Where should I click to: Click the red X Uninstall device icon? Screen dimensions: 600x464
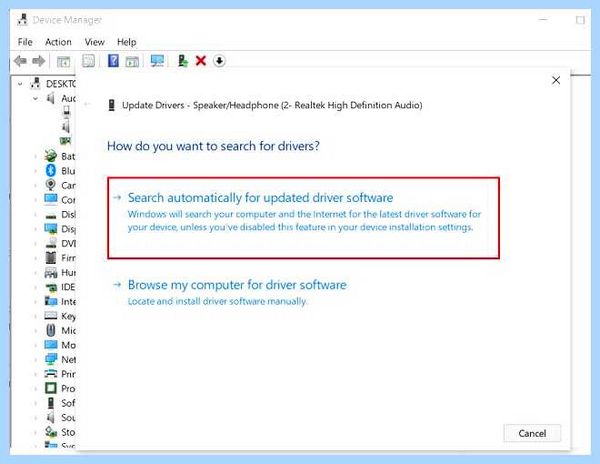coord(201,61)
